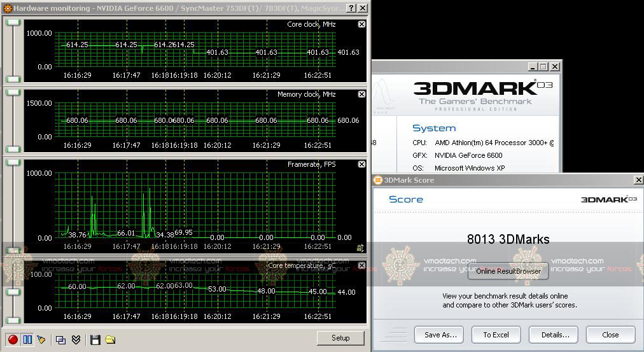644x352 pixels.
Task: Close the Framerate graph
Action: pyautogui.click(x=361, y=164)
